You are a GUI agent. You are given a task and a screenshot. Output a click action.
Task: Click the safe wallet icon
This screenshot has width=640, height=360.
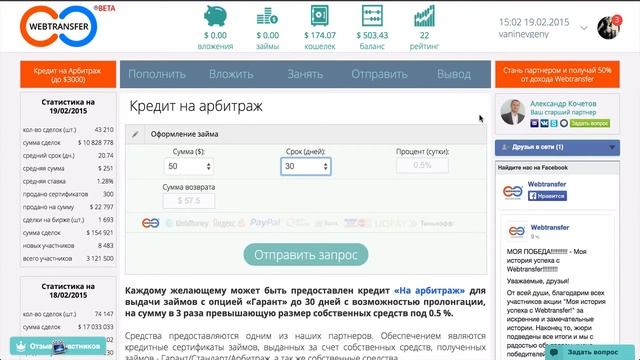click(x=320, y=16)
